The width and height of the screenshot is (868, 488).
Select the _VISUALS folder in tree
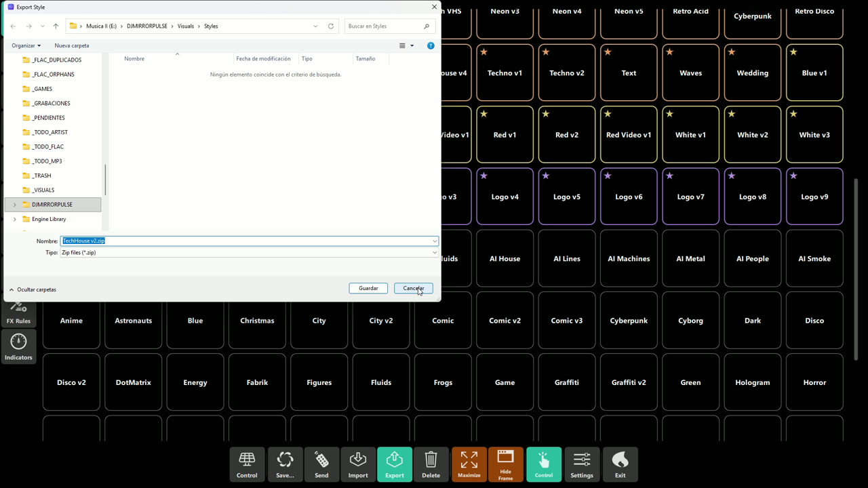[x=43, y=190]
